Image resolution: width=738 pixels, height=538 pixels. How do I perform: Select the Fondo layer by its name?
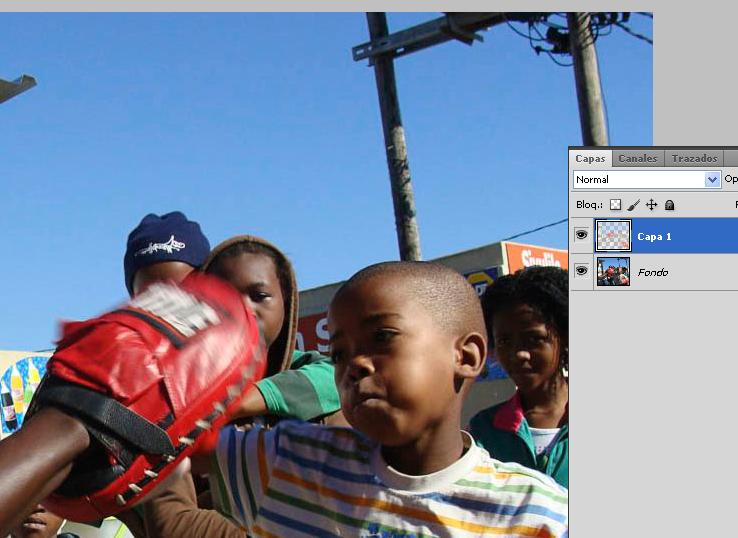[652, 272]
